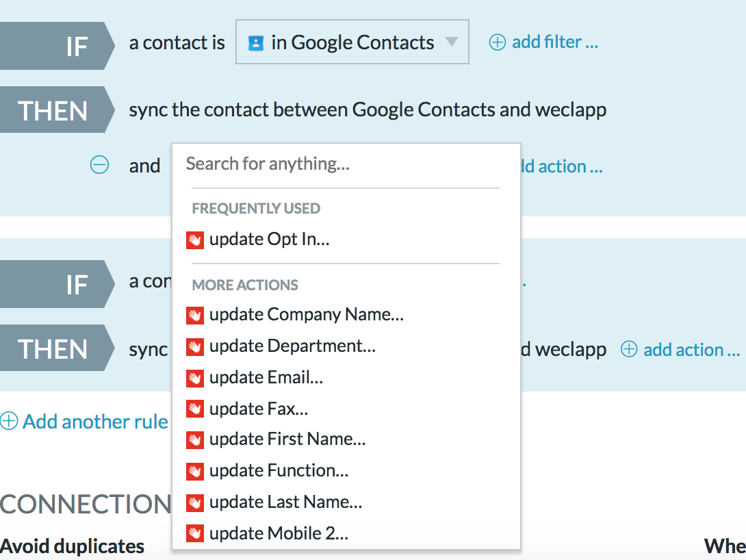Click the second rule's IF label
The image size is (746, 560).
(57, 284)
